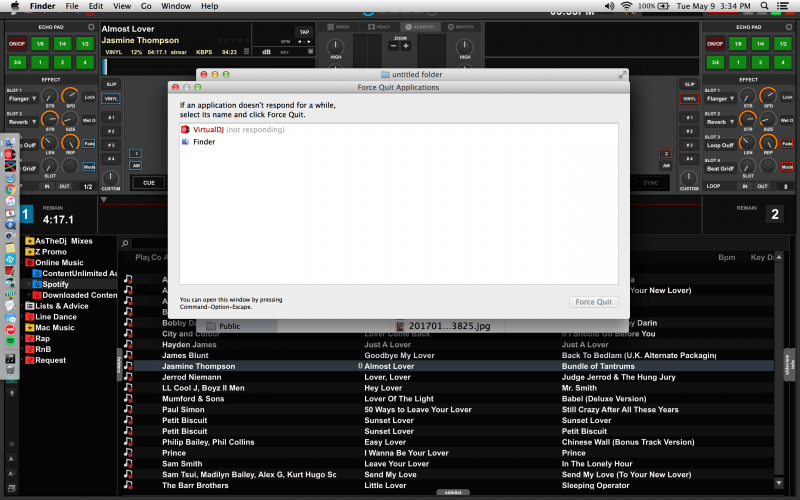
Task: Toggle right slot 4 Mode button
Action: coord(787,167)
